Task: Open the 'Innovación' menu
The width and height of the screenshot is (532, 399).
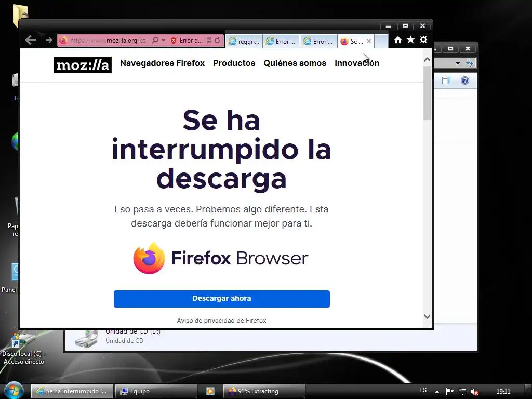Action: click(357, 63)
